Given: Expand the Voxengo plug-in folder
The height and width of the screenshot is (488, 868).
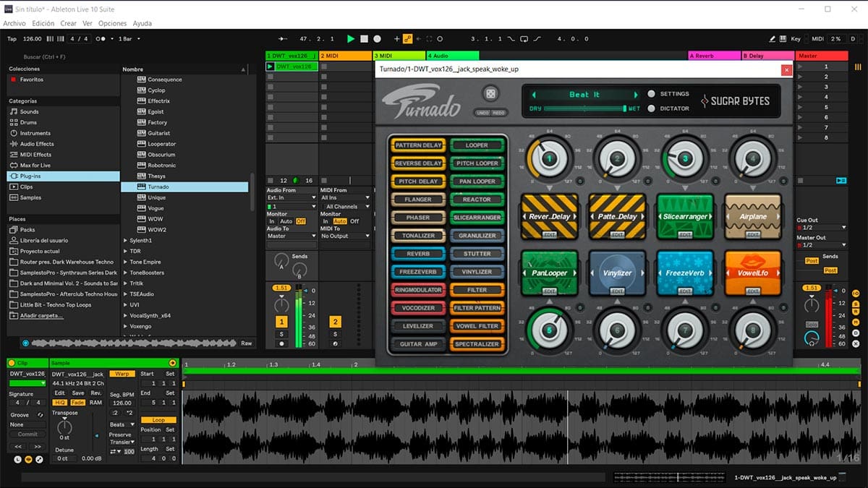Looking at the screenshot, I should [125, 326].
